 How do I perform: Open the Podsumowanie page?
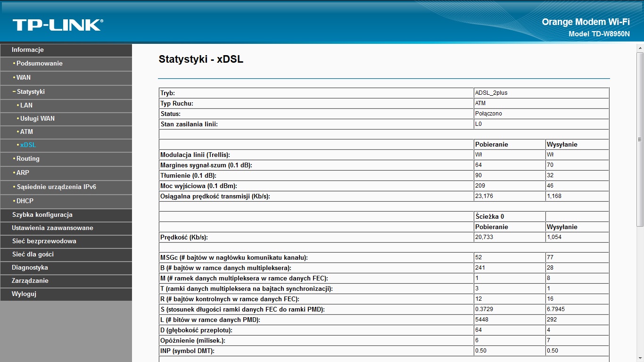(x=66, y=64)
